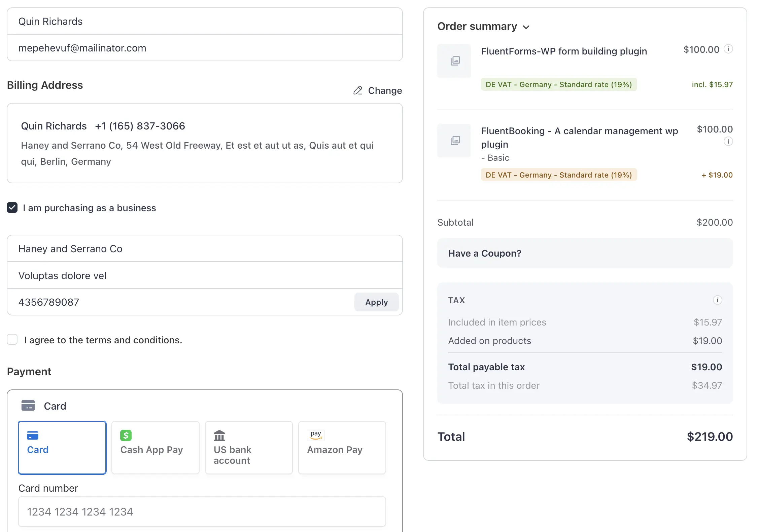Open info icon under FluentBooking price
The width and height of the screenshot is (758, 532).
[728, 141]
